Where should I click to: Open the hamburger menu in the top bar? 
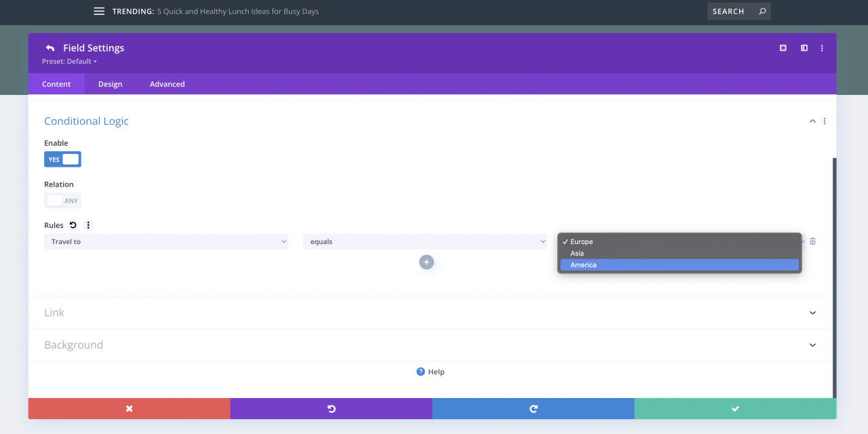99,12
